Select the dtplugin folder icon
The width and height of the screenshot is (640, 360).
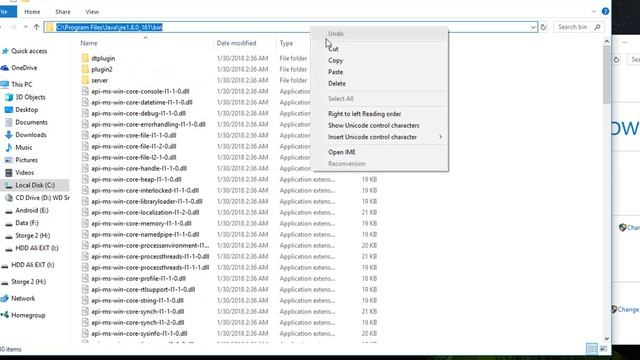[85, 58]
